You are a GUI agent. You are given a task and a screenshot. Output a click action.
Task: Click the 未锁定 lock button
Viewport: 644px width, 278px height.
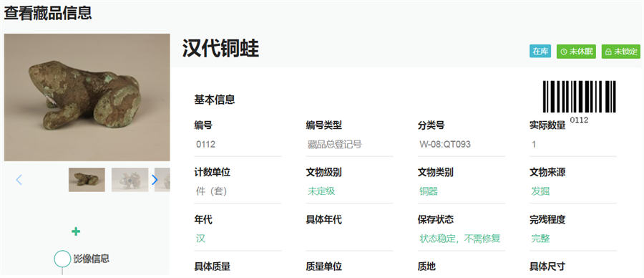(x=621, y=52)
